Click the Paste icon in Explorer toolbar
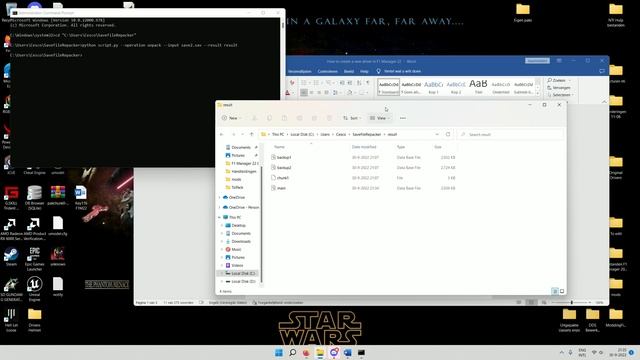The width and height of the screenshot is (640, 360). point(284,118)
